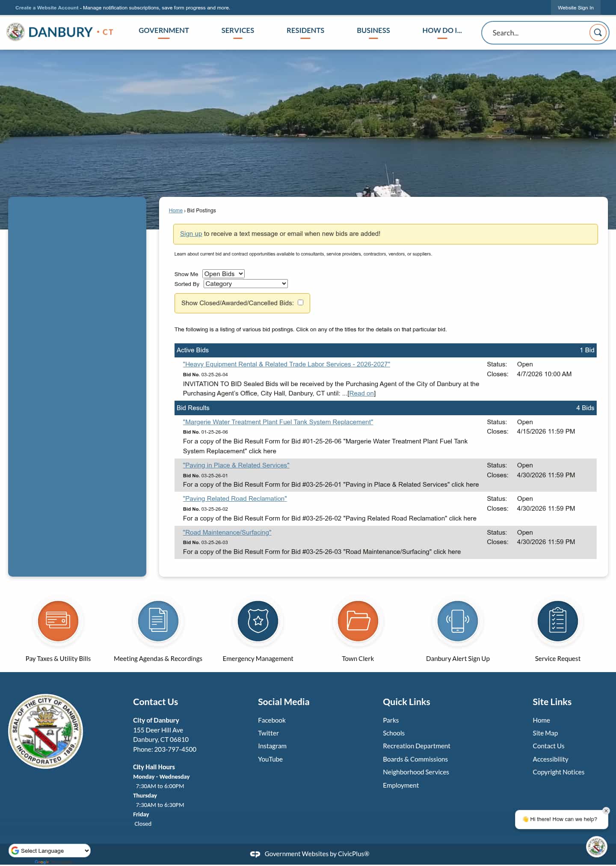Open the Sorted By Category dropdown

pyautogui.click(x=246, y=284)
